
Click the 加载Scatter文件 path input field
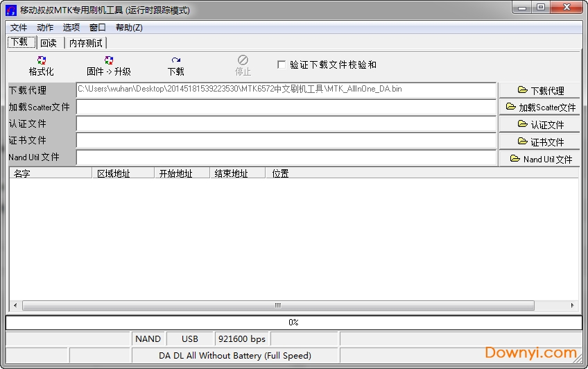click(286, 107)
